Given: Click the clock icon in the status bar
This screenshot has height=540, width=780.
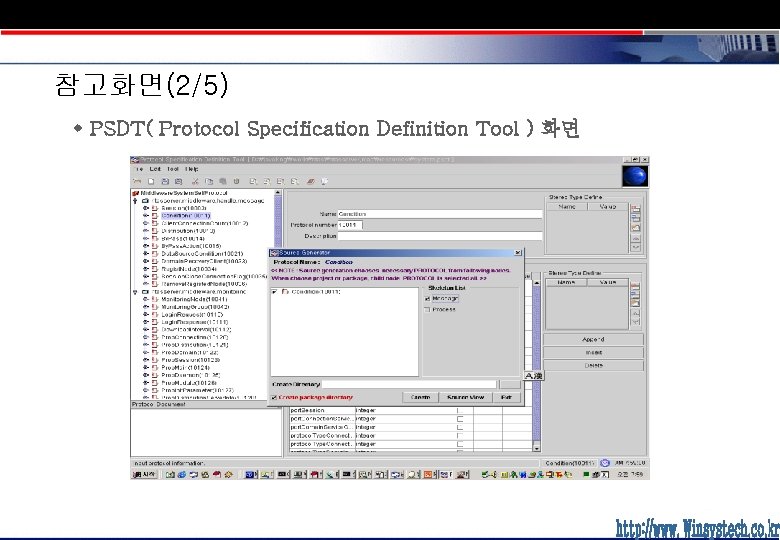Looking at the screenshot, I should pos(604,463).
